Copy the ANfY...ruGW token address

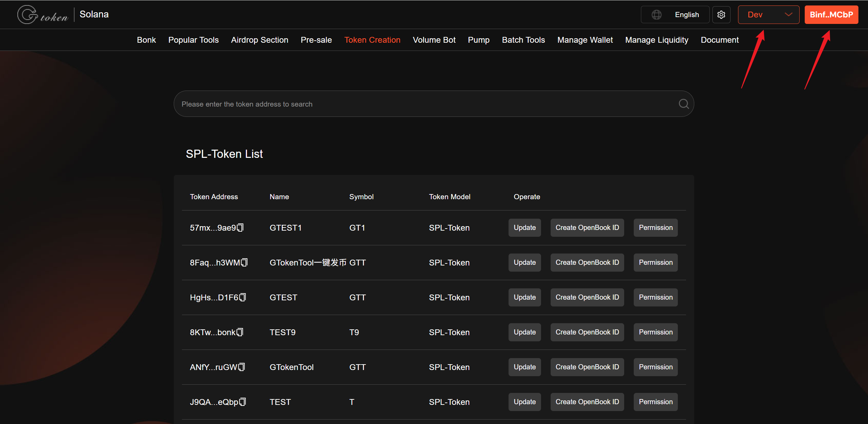click(241, 367)
